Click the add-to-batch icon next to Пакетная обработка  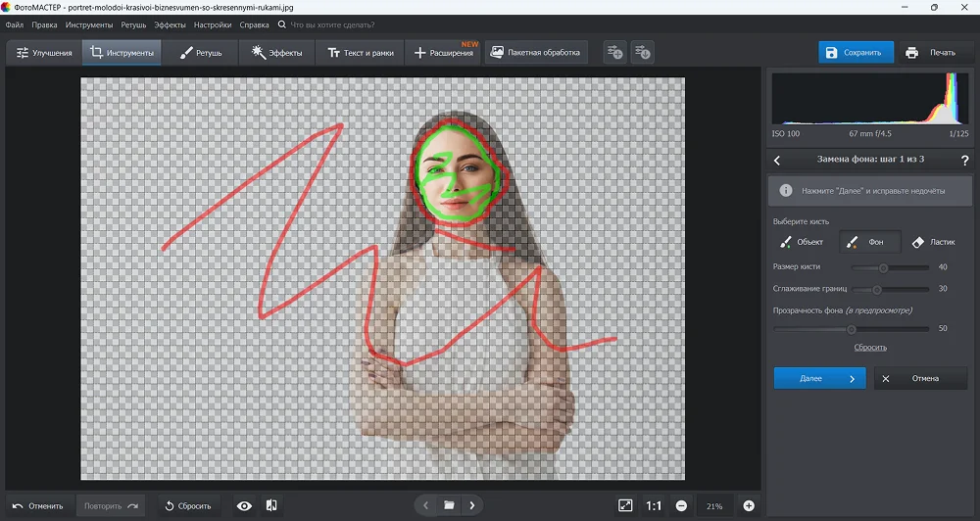point(614,52)
